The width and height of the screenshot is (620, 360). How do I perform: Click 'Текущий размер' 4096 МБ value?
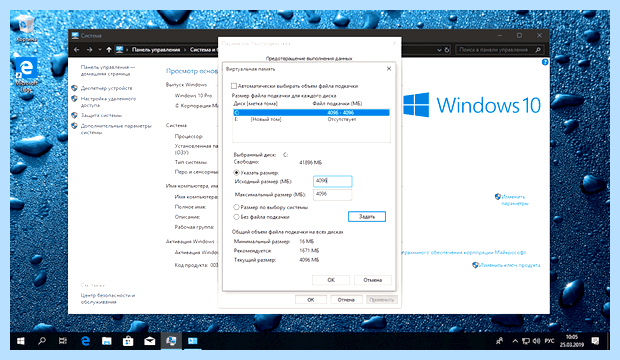tap(309, 260)
